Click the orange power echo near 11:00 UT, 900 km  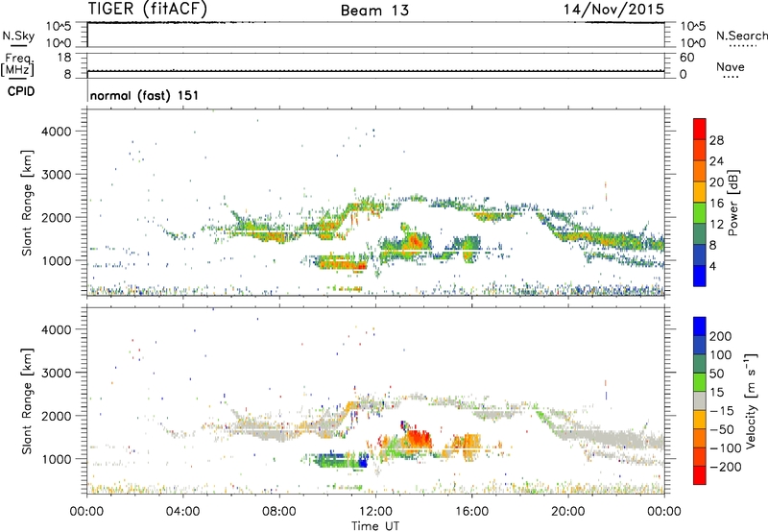pyautogui.click(x=343, y=264)
